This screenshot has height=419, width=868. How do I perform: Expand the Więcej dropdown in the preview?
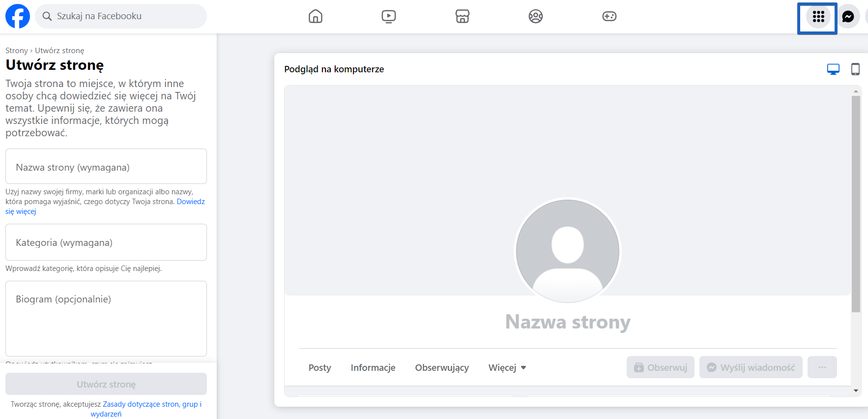pyautogui.click(x=507, y=367)
